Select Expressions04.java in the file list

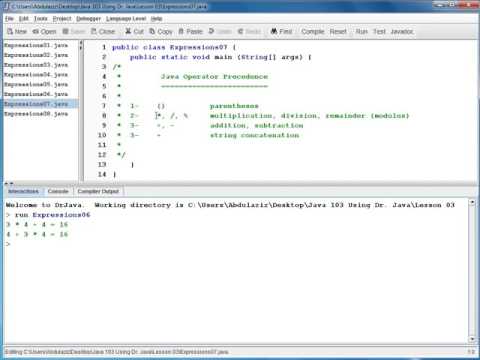tap(36, 75)
